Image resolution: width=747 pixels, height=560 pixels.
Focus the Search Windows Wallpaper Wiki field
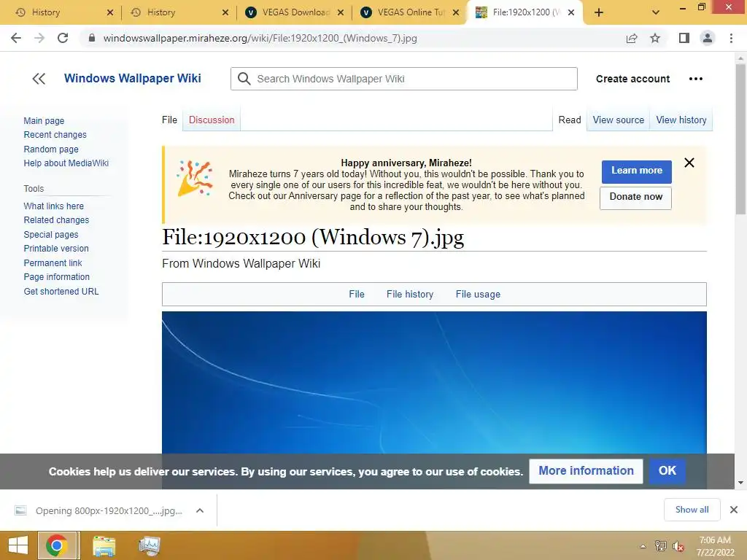click(x=404, y=79)
